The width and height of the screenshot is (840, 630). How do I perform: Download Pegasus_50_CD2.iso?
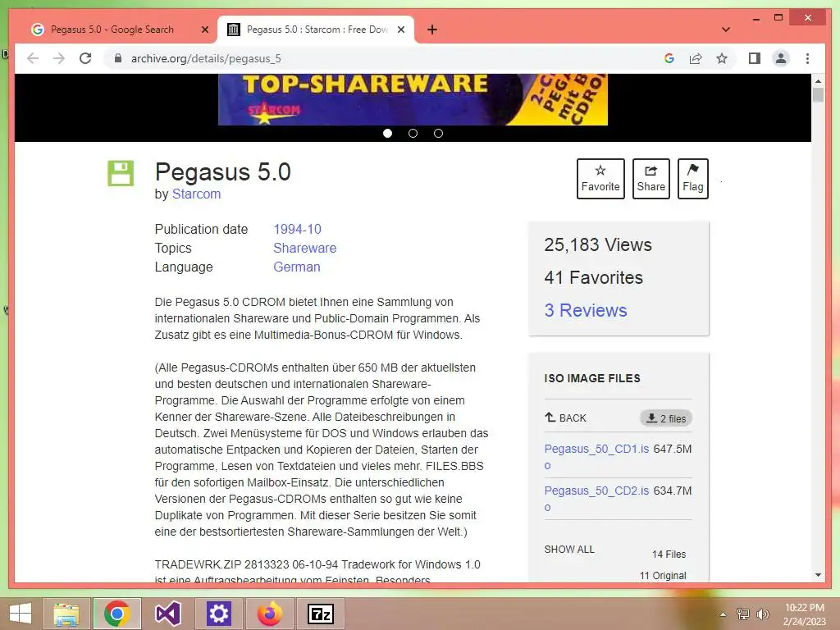pyautogui.click(x=596, y=498)
